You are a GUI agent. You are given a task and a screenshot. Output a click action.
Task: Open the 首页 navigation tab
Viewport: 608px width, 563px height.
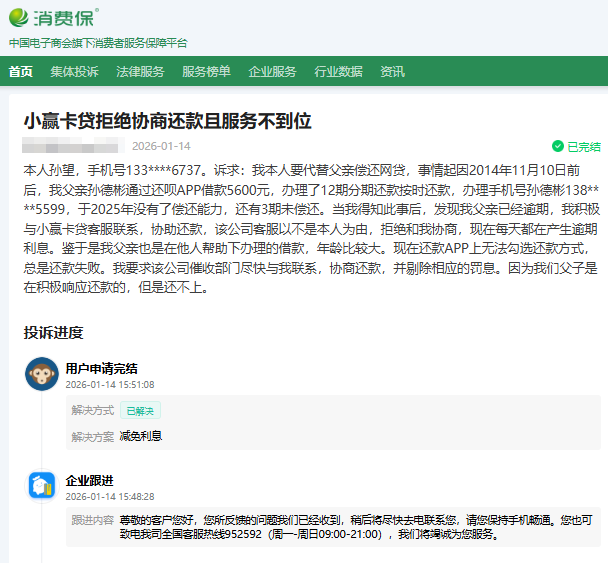click(x=21, y=71)
